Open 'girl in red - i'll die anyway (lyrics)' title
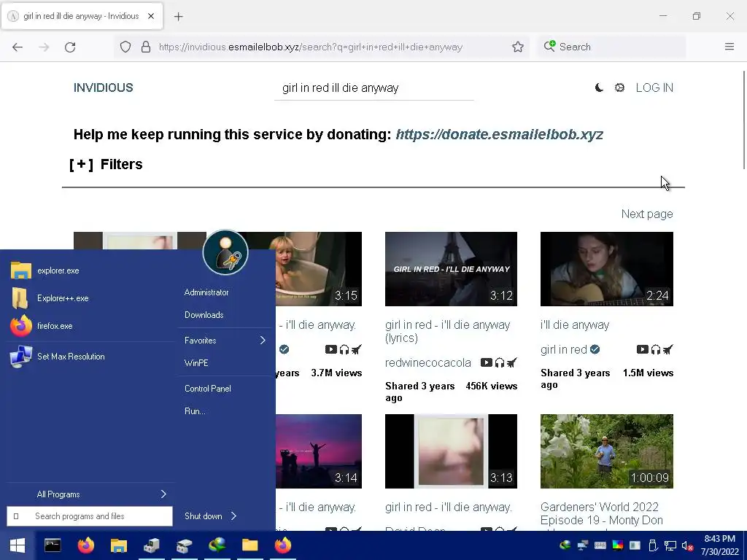747x560 pixels. (448, 332)
